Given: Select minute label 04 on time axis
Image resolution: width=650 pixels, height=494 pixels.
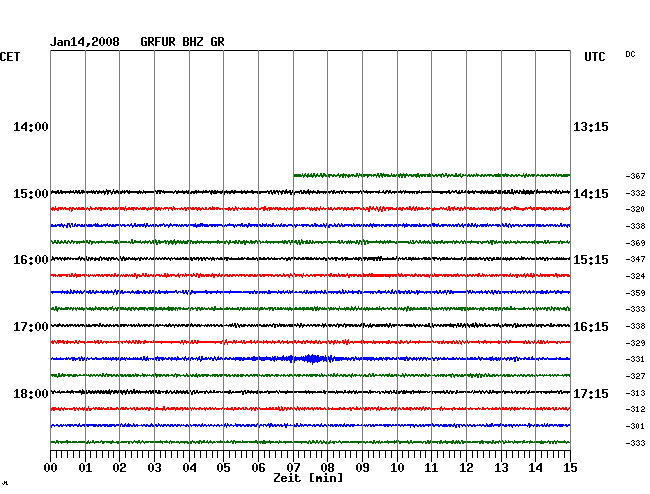Looking at the screenshot, I should pyautogui.click(x=189, y=468).
